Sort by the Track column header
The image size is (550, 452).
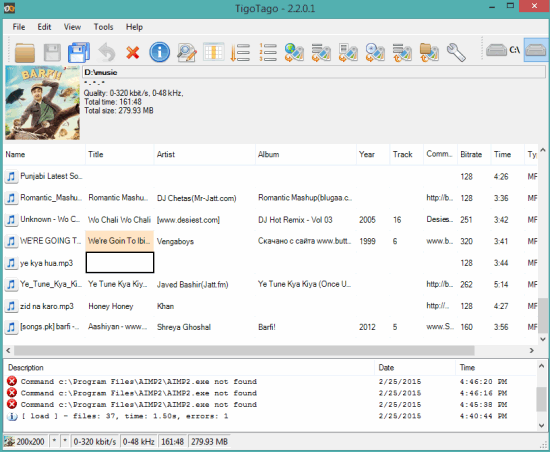click(407, 154)
